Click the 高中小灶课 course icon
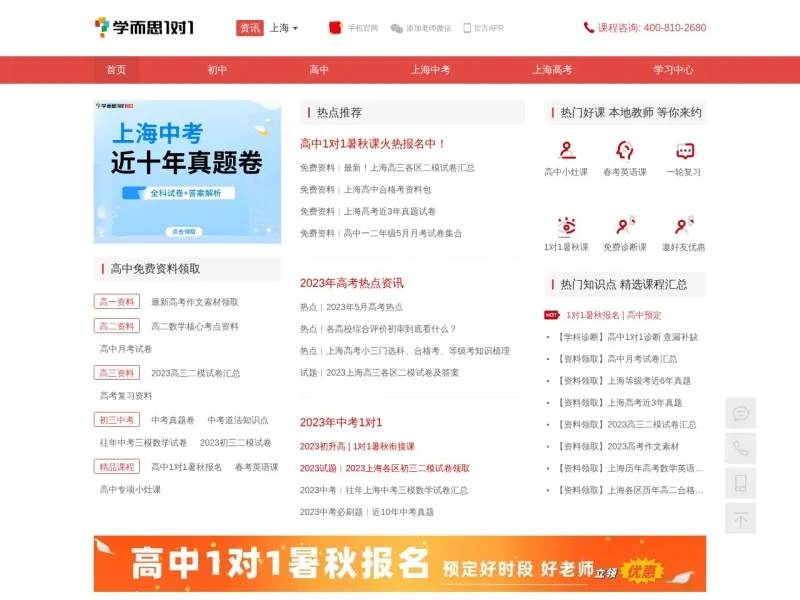The image size is (800, 600). (566, 151)
